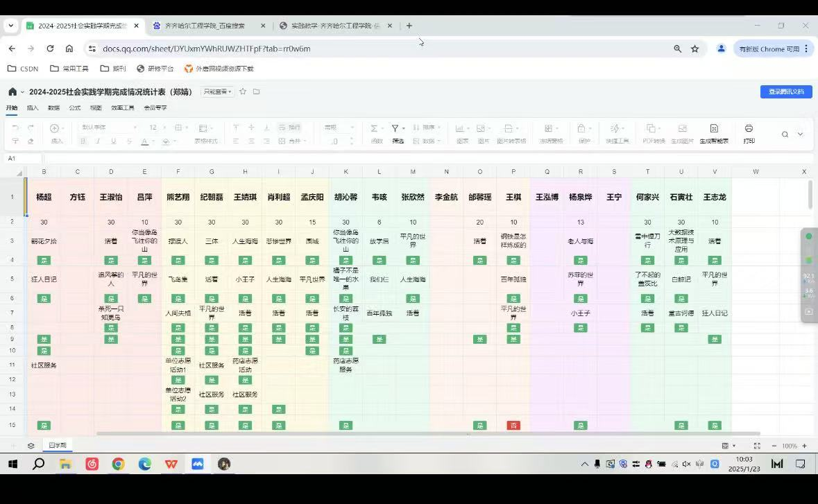Reload the page with the browser refresh icon
The width and height of the screenshot is (818, 504).
(50, 49)
